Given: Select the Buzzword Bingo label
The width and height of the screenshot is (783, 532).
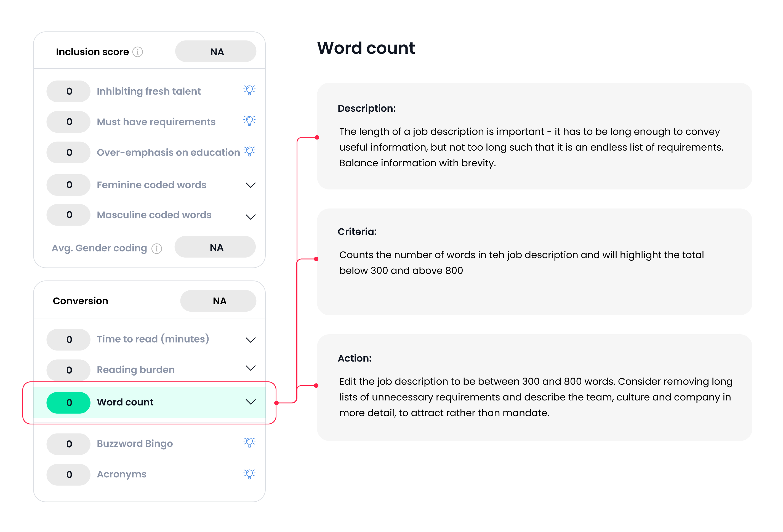Looking at the screenshot, I should click(135, 443).
